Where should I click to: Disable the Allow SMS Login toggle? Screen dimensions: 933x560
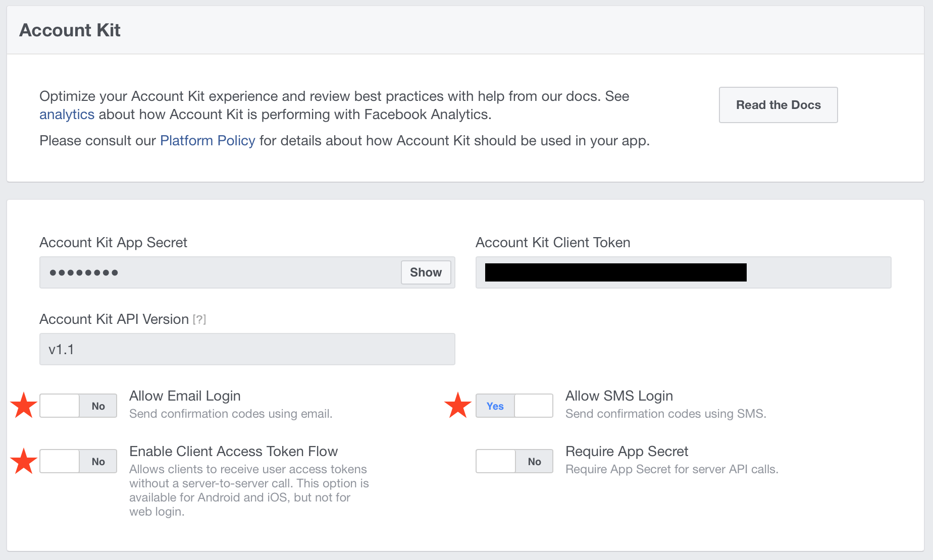click(x=514, y=406)
